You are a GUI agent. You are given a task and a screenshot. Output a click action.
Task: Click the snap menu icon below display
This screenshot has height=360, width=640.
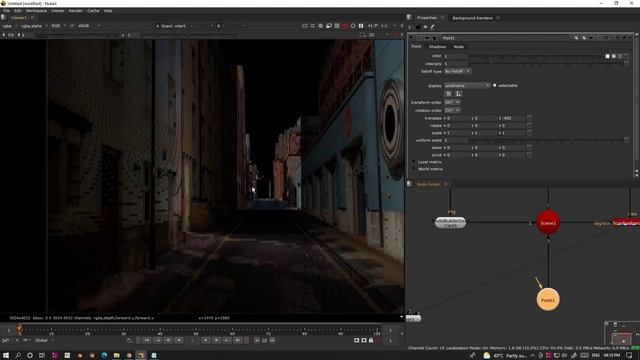[x=458, y=94]
